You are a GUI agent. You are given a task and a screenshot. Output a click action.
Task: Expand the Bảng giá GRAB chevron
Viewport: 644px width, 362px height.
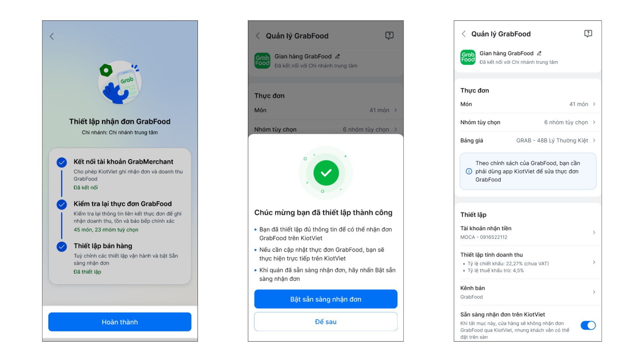[594, 140]
